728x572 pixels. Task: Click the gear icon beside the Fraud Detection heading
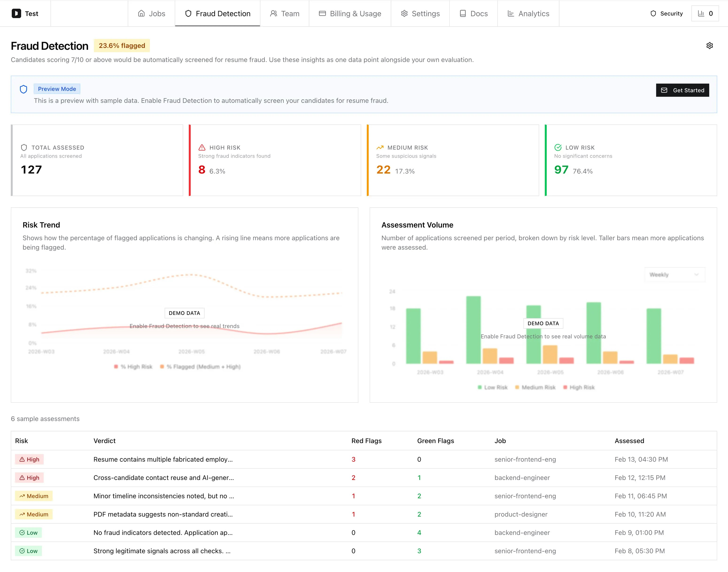click(710, 46)
